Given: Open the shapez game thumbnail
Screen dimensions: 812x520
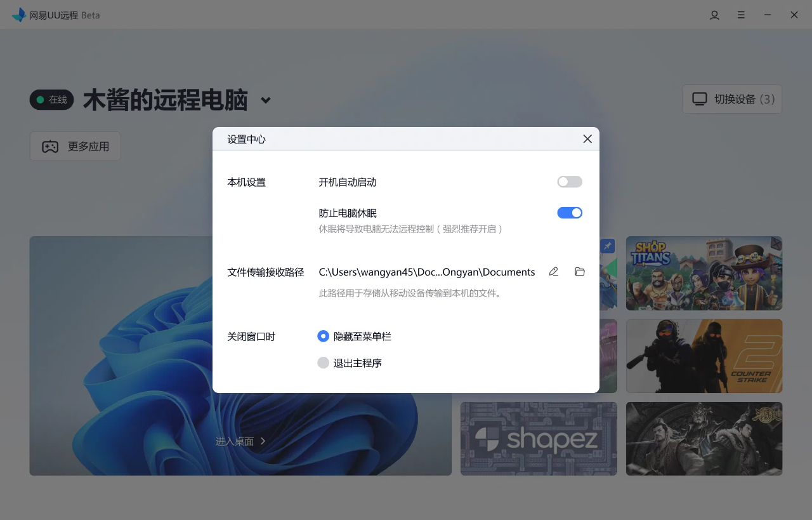Looking at the screenshot, I should pos(539,439).
